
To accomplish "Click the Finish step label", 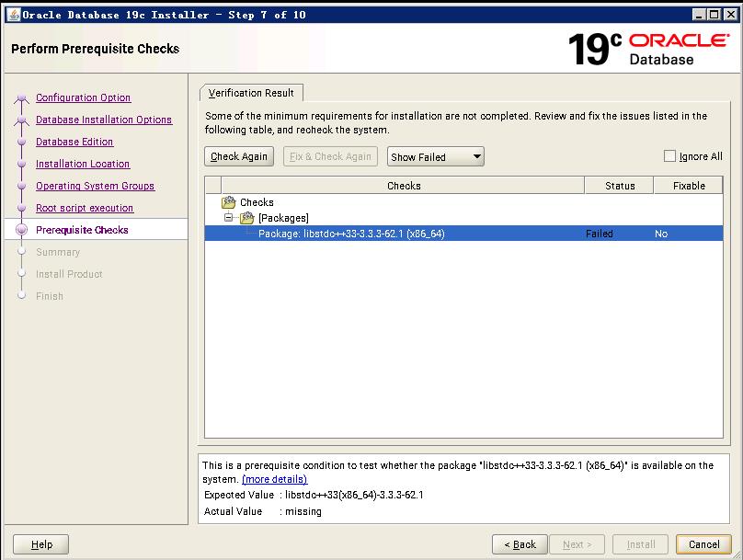I will coord(50,296).
